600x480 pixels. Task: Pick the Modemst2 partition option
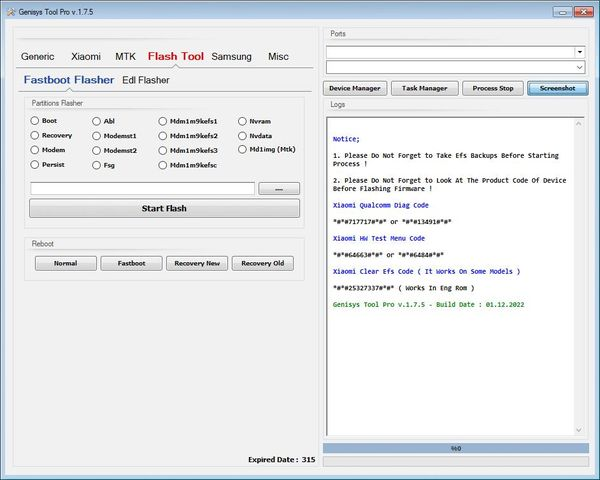click(x=96, y=150)
